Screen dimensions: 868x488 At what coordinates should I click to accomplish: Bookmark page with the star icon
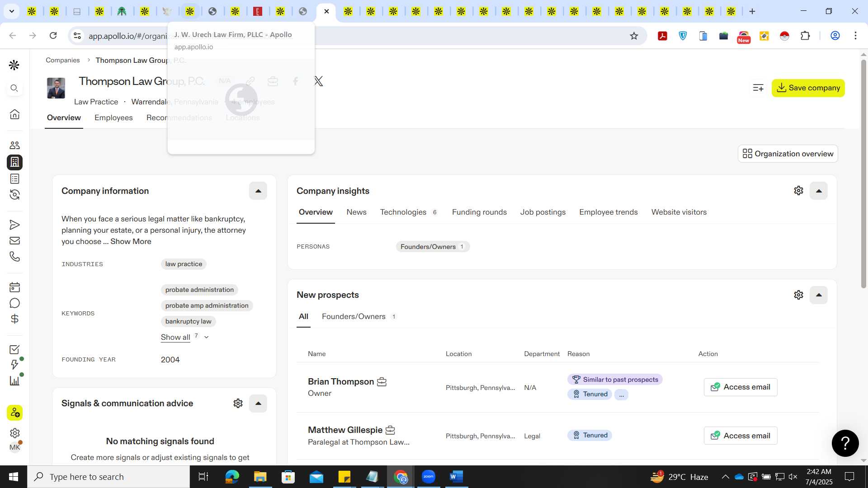(x=634, y=36)
